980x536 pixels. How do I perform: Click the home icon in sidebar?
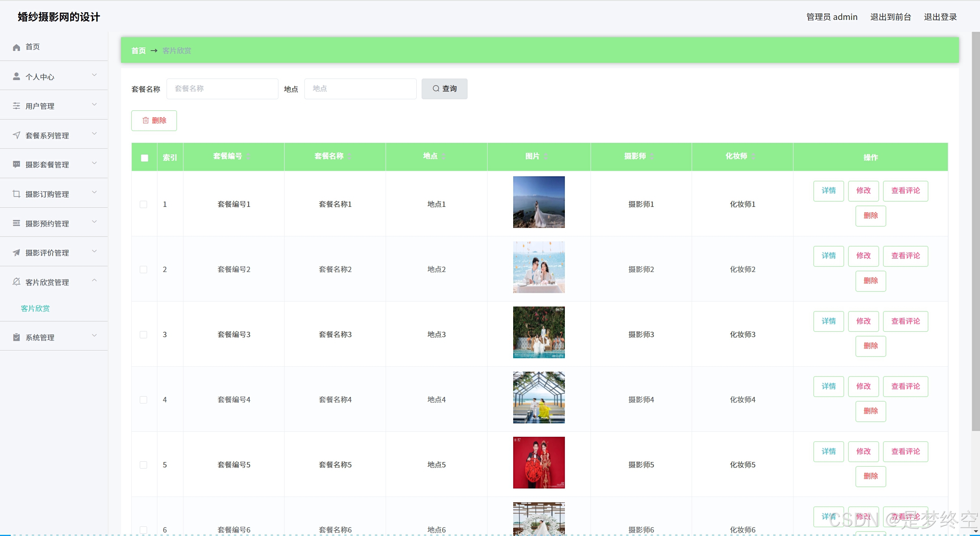16,47
